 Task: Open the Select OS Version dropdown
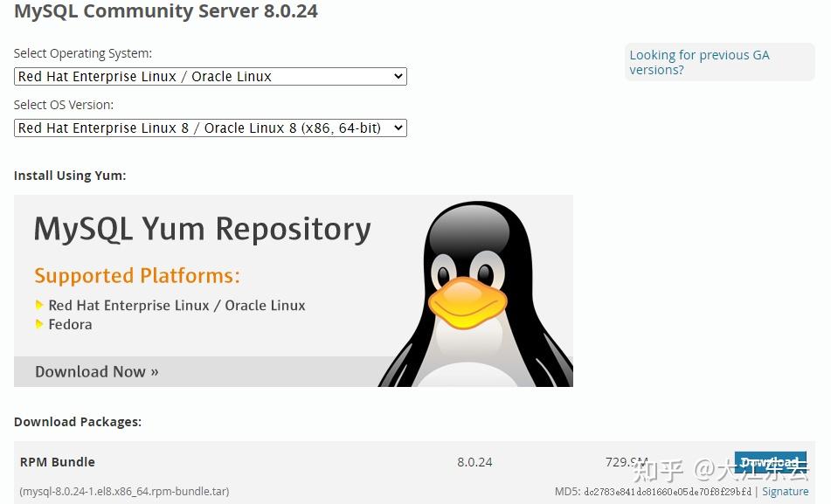(210, 128)
